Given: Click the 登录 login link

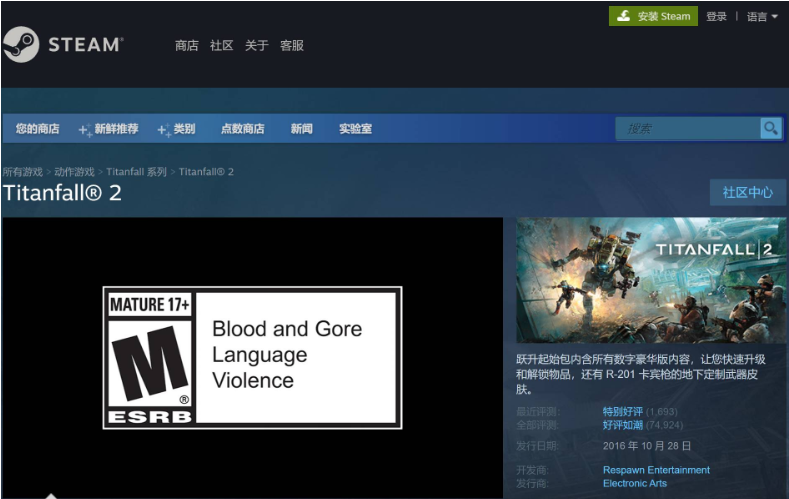Looking at the screenshot, I should point(716,16).
